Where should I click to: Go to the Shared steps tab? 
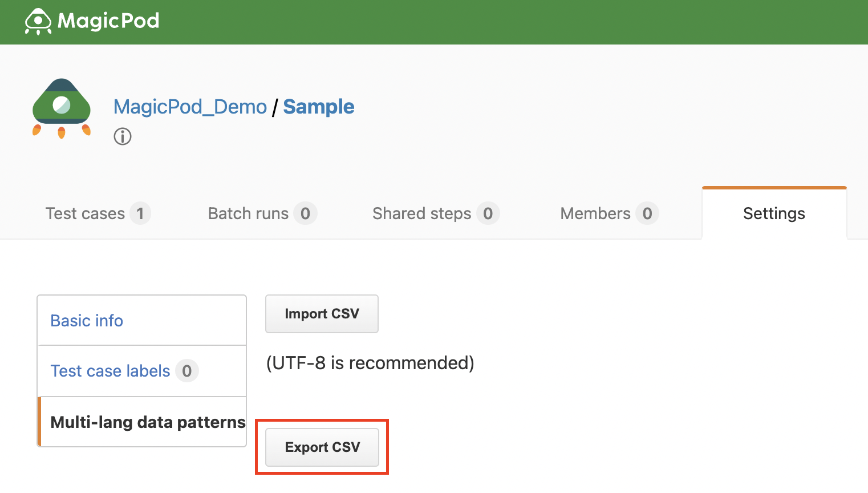421,213
